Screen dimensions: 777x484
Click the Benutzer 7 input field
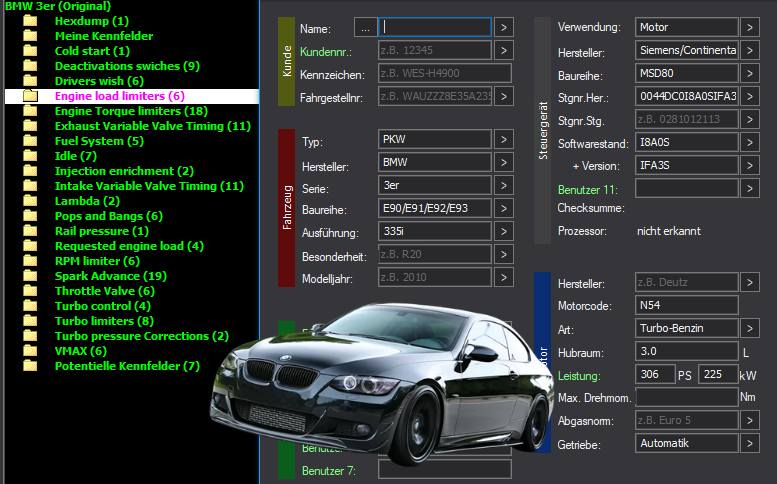(444, 470)
